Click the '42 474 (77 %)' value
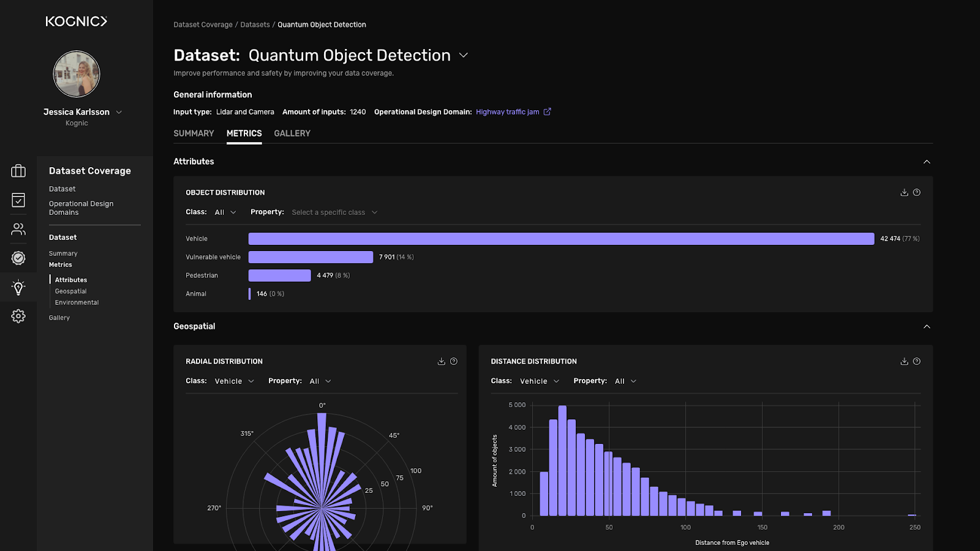Screen dimensions: 980x551 click(x=900, y=239)
